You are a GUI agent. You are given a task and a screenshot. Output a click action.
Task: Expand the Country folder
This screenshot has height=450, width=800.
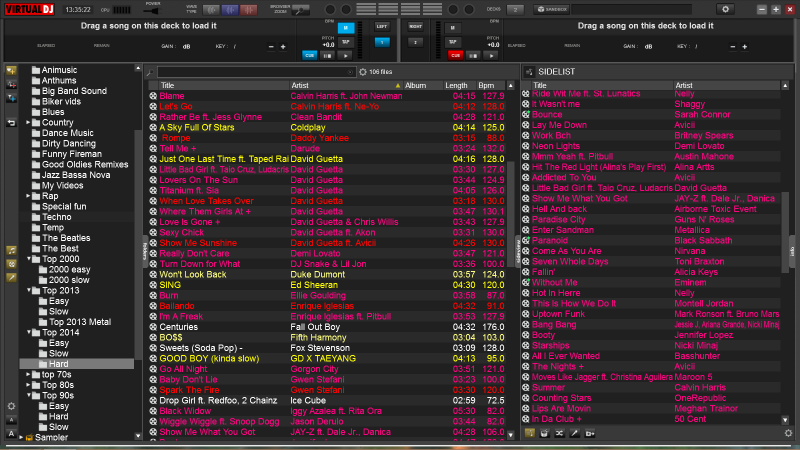(28, 122)
